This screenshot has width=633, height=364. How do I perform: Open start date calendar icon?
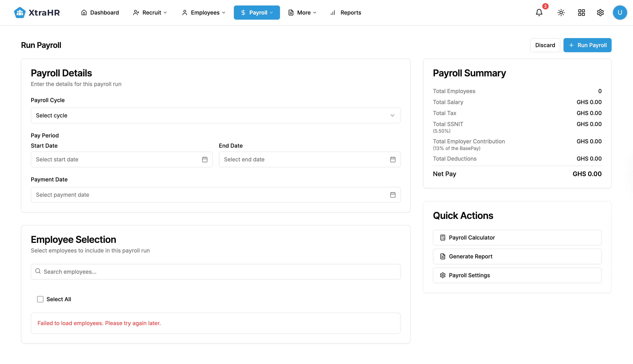pyautogui.click(x=205, y=159)
